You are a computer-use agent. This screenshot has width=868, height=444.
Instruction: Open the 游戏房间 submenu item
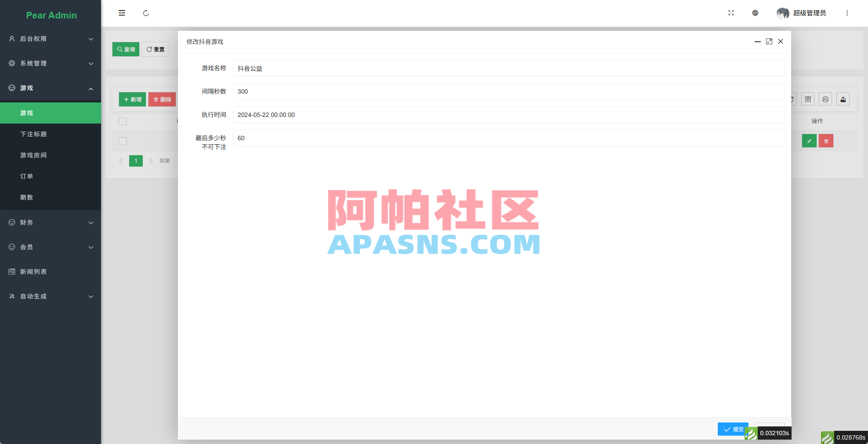(51, 155)
